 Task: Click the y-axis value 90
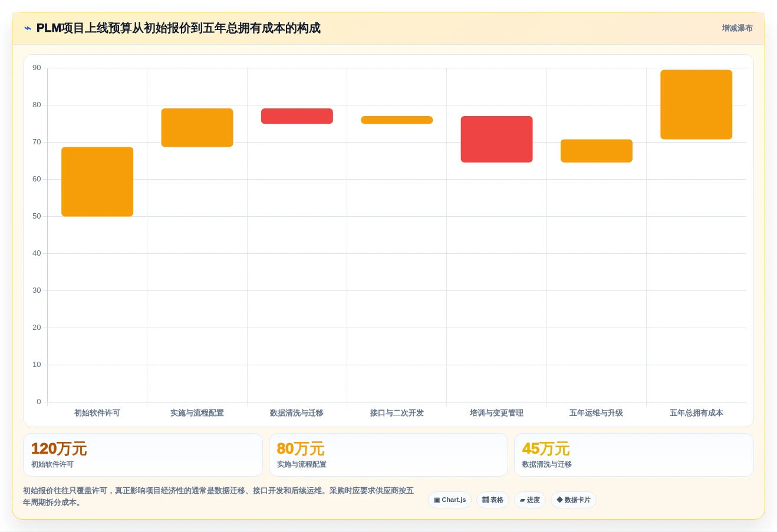tap(37, 68)
